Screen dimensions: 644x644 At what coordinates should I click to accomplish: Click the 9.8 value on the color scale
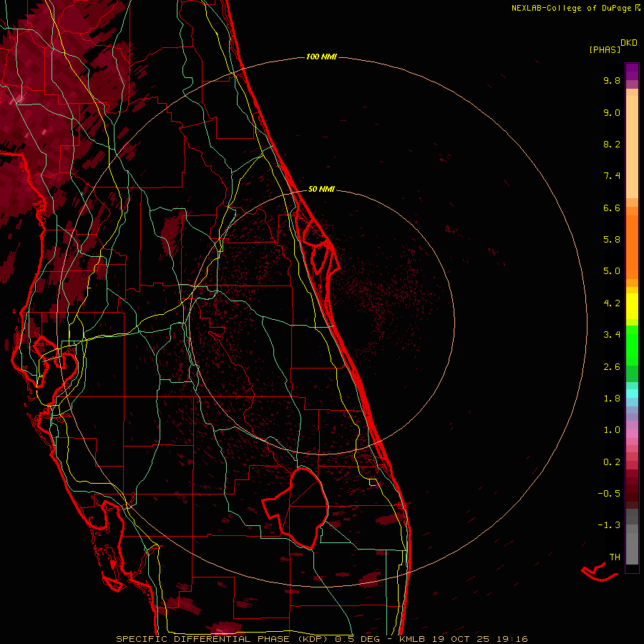point(612,80)
